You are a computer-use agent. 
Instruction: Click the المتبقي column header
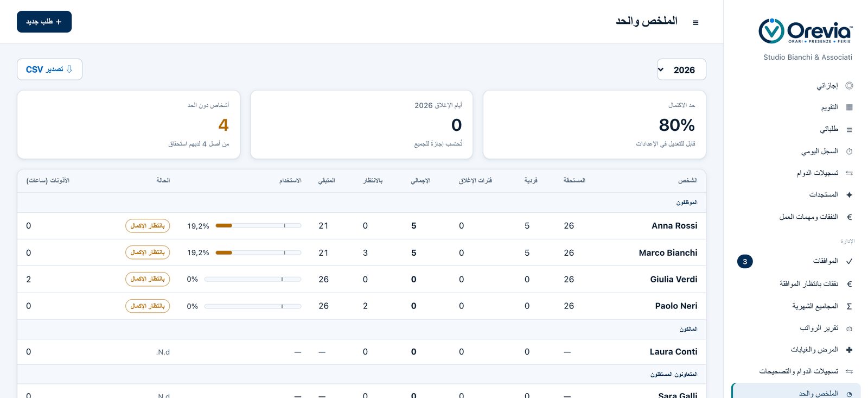coord(327,180)
